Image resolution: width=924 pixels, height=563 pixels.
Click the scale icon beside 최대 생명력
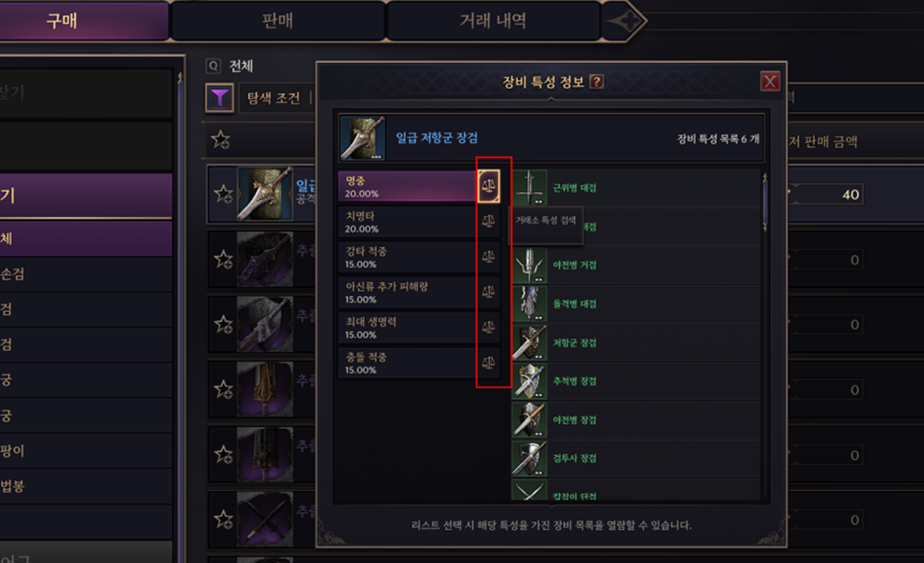pos(488,327)
